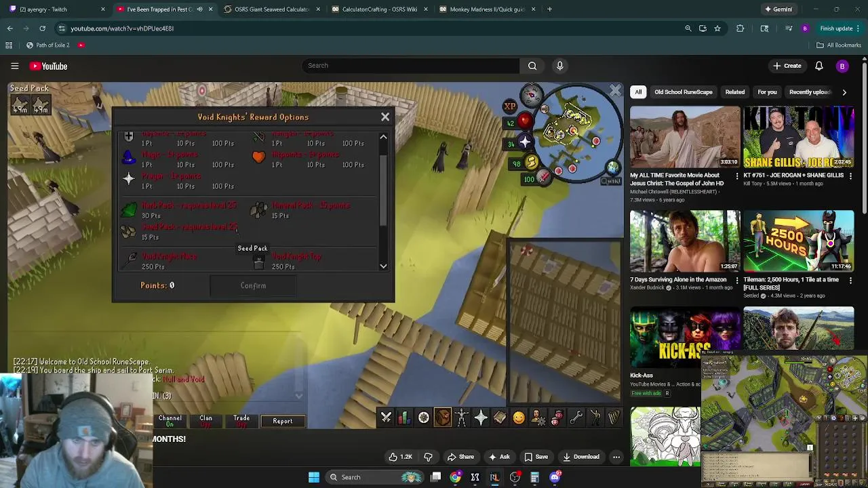
Task: Click the Hitpoints orb
Action: [x=524, y=122]
